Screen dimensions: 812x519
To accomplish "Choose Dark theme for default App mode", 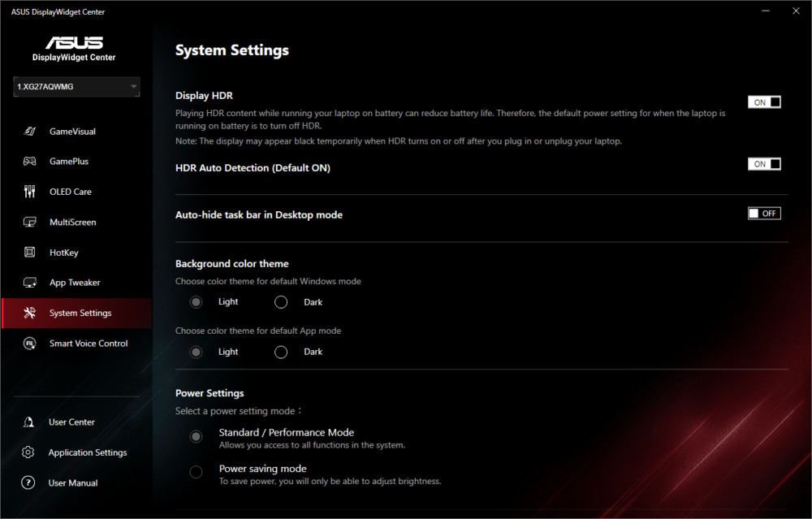I will point(281,352).
